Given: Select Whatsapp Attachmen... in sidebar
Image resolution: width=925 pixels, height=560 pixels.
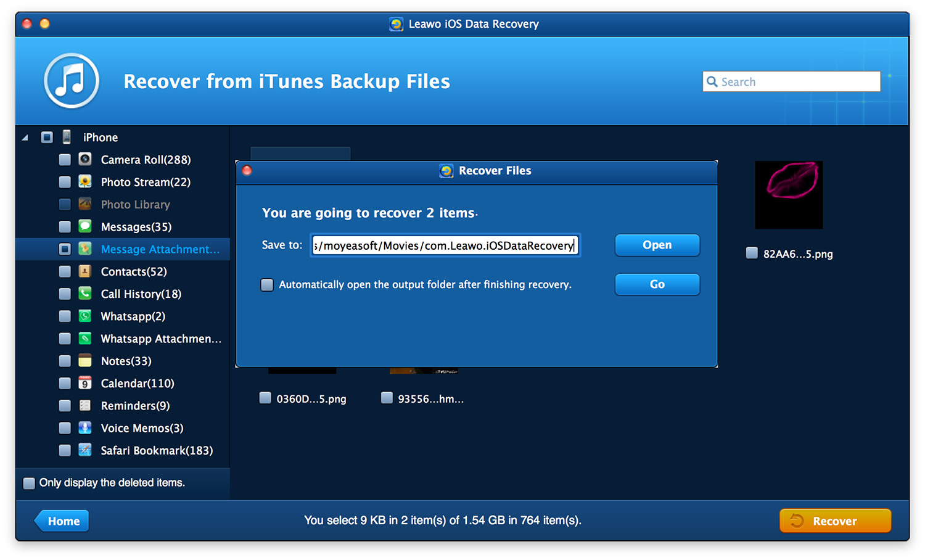Looking at the screenshot, I should click(x=161, y=339).
